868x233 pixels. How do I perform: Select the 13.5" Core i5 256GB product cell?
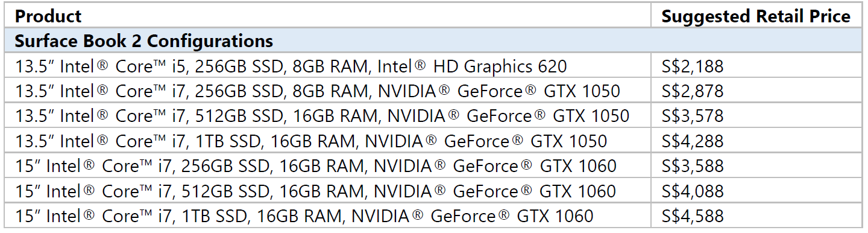click(x=327, y=66)
